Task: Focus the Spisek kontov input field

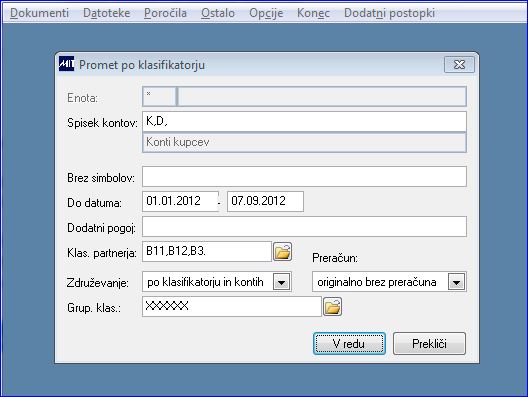Action: click(x=304, y=122)
